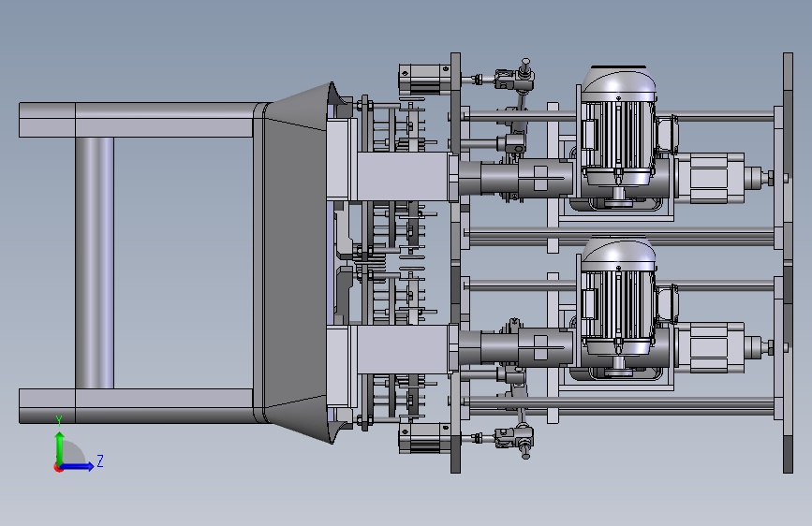The image size is (812, 526).
Task: Select the vertical round tube of the left frame
Action: click(95, 262)
